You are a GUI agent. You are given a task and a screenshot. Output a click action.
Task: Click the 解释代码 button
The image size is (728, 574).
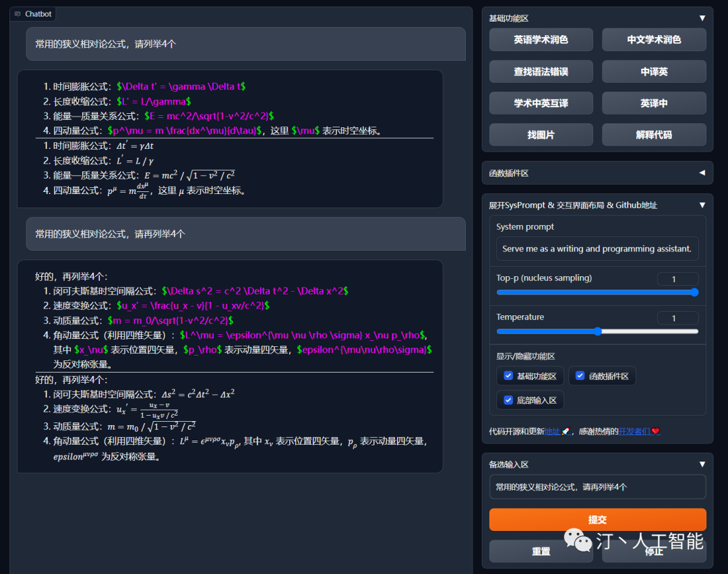pyautogui.click(x=654, y=135)
